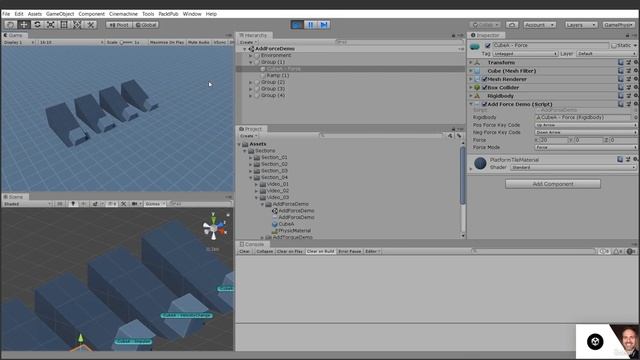Open the Layers dropdown in toolbar
Screen dimensions: 640x360
(581, 25)
